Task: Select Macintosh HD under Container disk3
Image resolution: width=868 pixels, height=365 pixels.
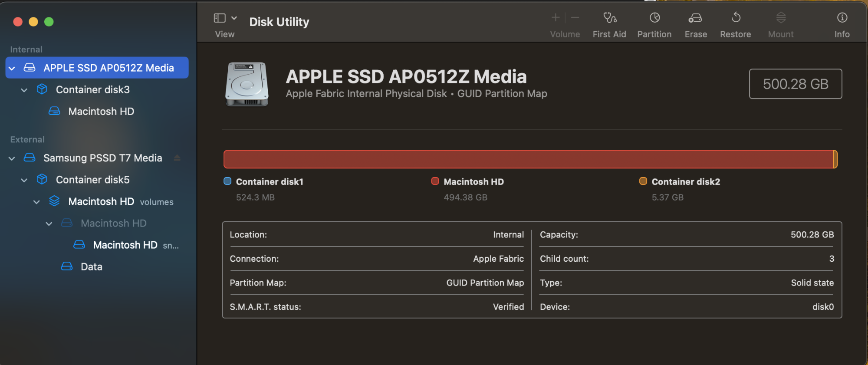Action: [101, 112]
